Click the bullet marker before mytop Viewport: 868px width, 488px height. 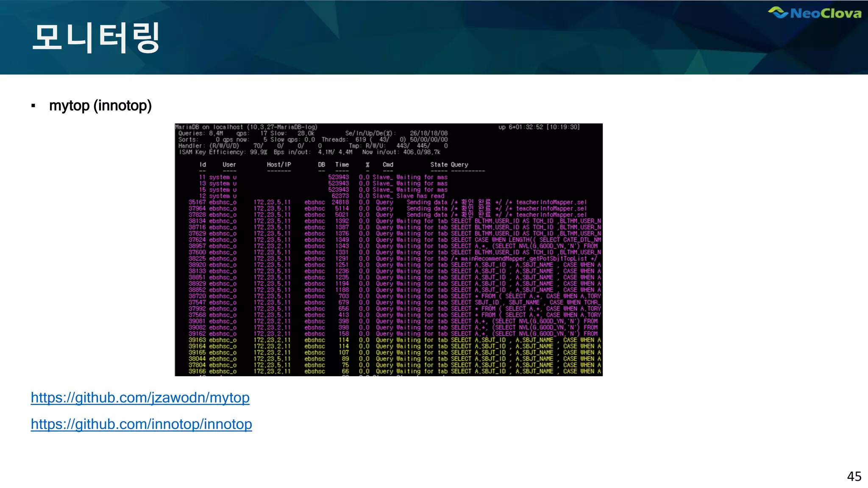click(x=33, y=106)
